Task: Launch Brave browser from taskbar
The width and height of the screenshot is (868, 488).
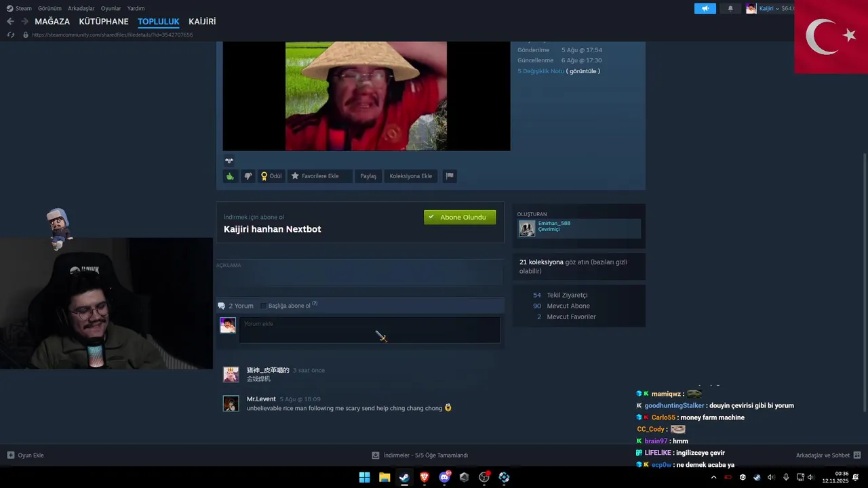Action: (425, 477)
